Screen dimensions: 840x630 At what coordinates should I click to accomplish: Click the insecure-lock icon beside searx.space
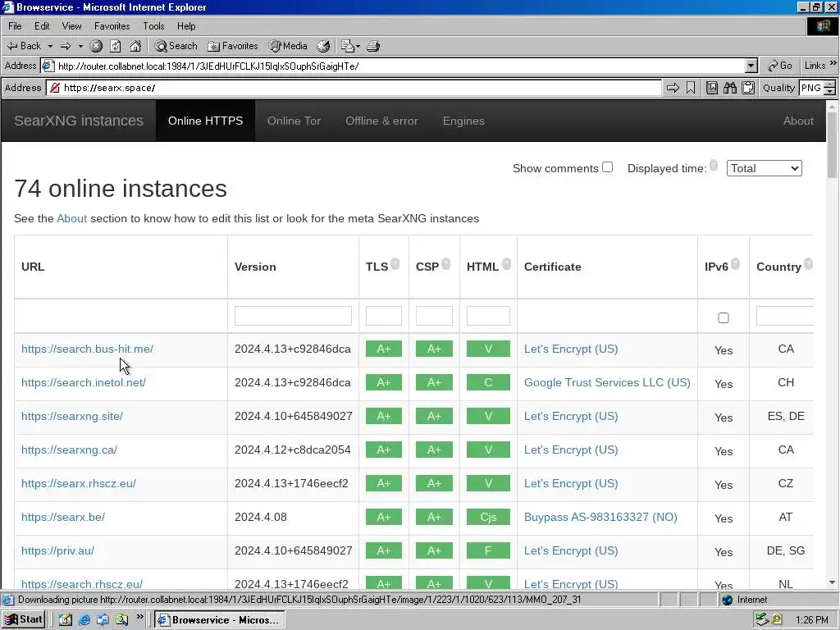55,88
